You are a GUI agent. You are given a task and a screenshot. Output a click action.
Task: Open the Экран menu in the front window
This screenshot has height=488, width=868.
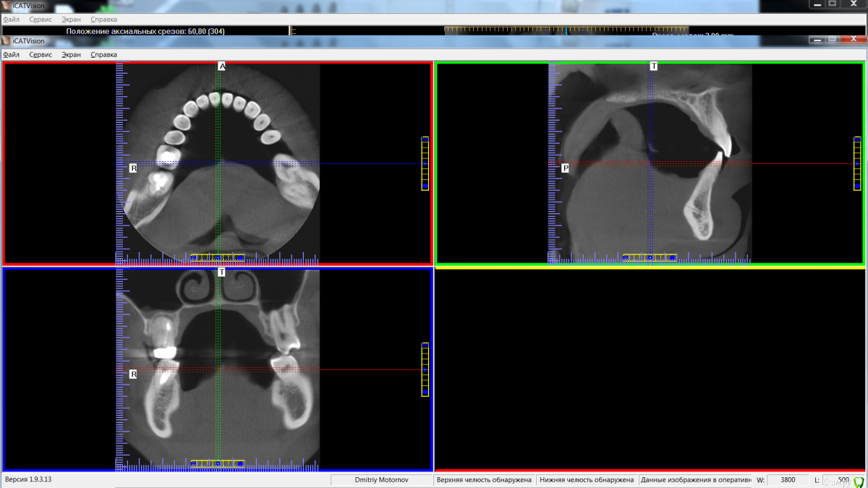click(71, 55)
